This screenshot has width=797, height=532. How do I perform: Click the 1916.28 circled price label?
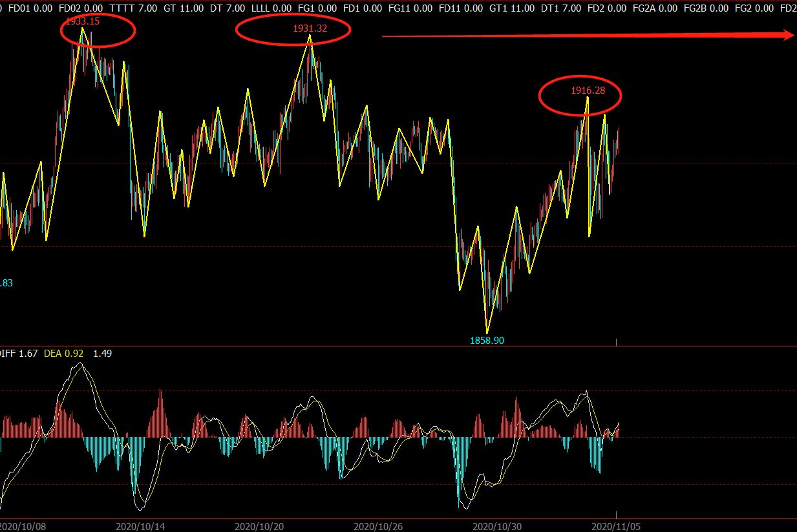[588, 90]
